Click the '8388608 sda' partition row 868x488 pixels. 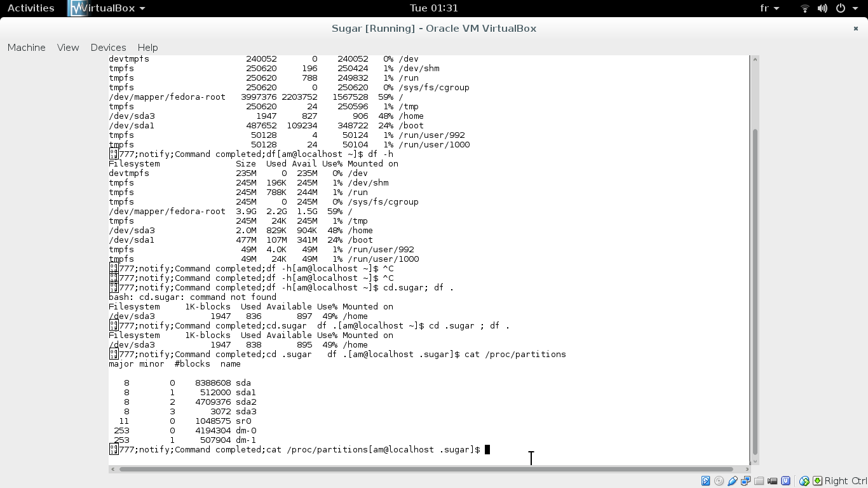pos(187,383)
